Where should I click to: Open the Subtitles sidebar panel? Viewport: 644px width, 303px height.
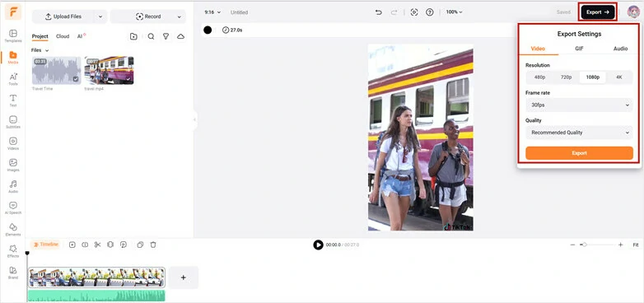click(x=12, y=122)
